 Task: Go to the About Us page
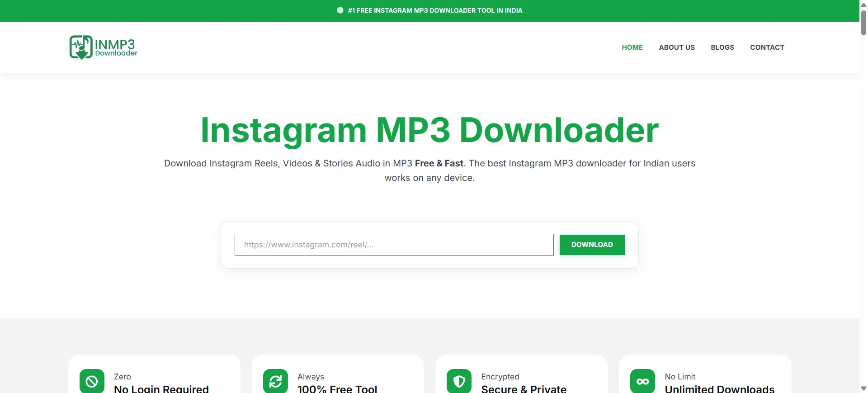pos(677,47)
